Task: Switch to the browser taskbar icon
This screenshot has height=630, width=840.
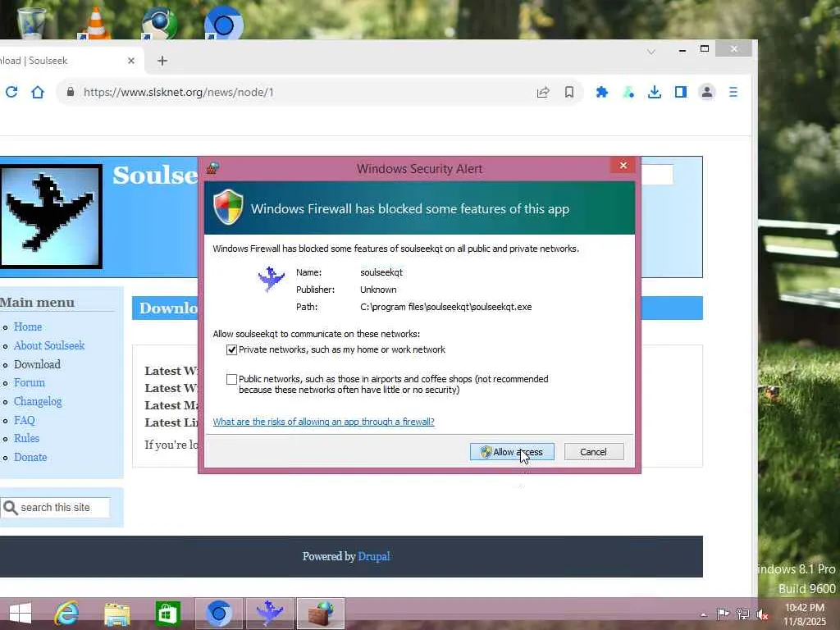Action: [x=218, y=614]
